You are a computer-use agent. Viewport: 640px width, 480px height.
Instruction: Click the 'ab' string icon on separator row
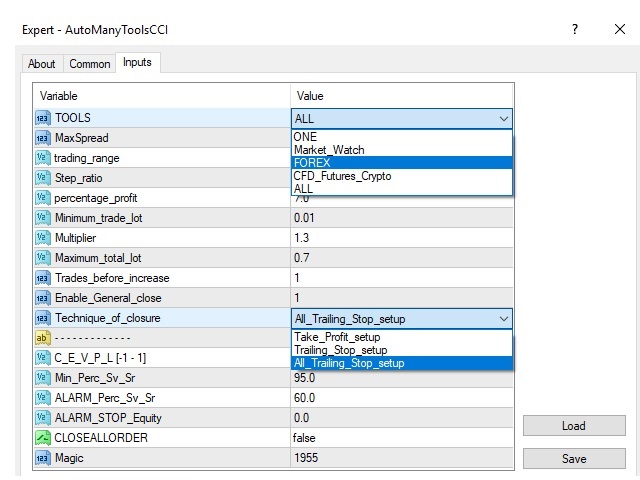(x=43, y=338)
